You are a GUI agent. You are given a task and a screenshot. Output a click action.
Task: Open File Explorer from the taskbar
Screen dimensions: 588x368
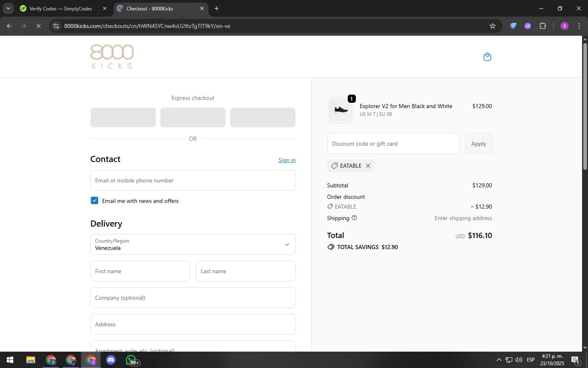[x=31, y=360]
